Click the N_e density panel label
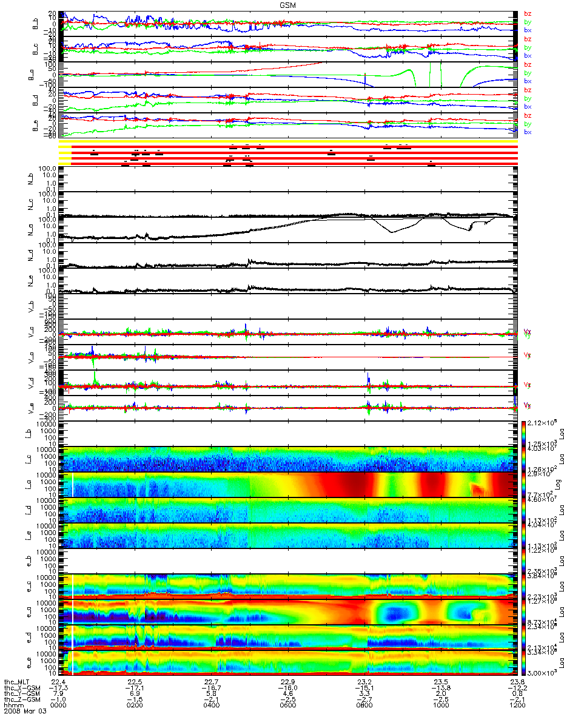The height and width of the screenshot is (728, 564). (32, 280)
